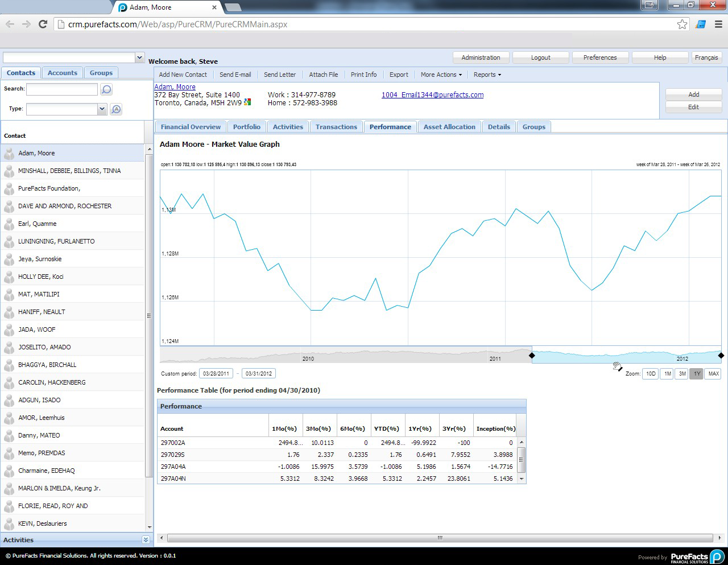Click performance table scroll down arrow
The width and height of the screenshot is (728, 565).
[522, 479]
